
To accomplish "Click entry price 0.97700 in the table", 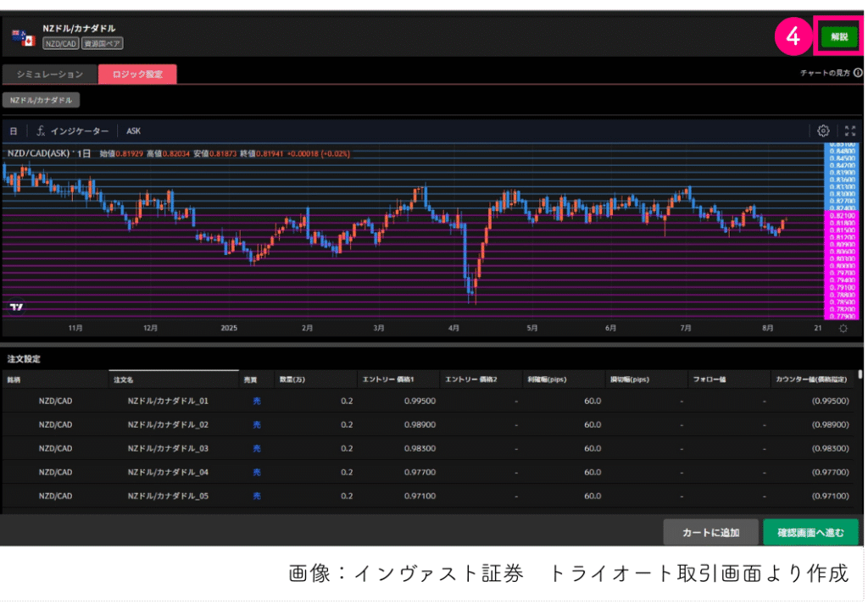I will 420,473.
